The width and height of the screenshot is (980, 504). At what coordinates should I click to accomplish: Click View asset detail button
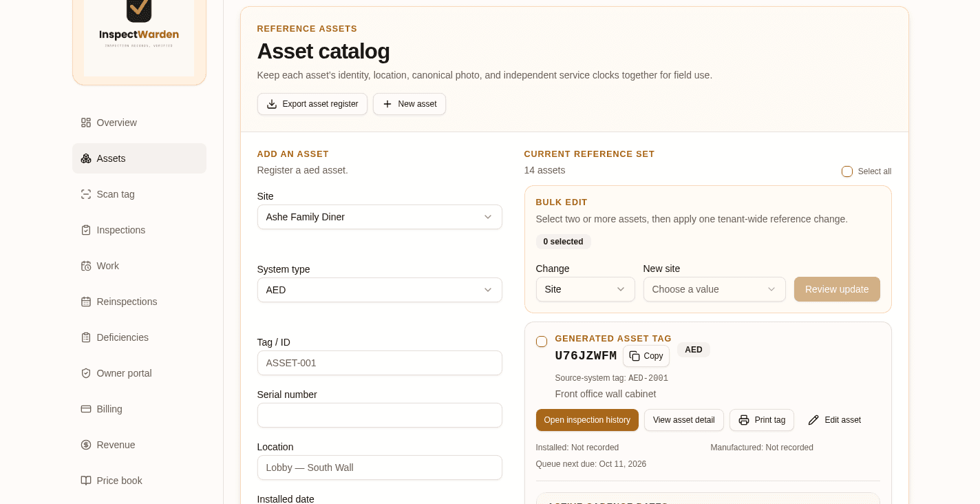pyautogui.click(x=684, y=420)
